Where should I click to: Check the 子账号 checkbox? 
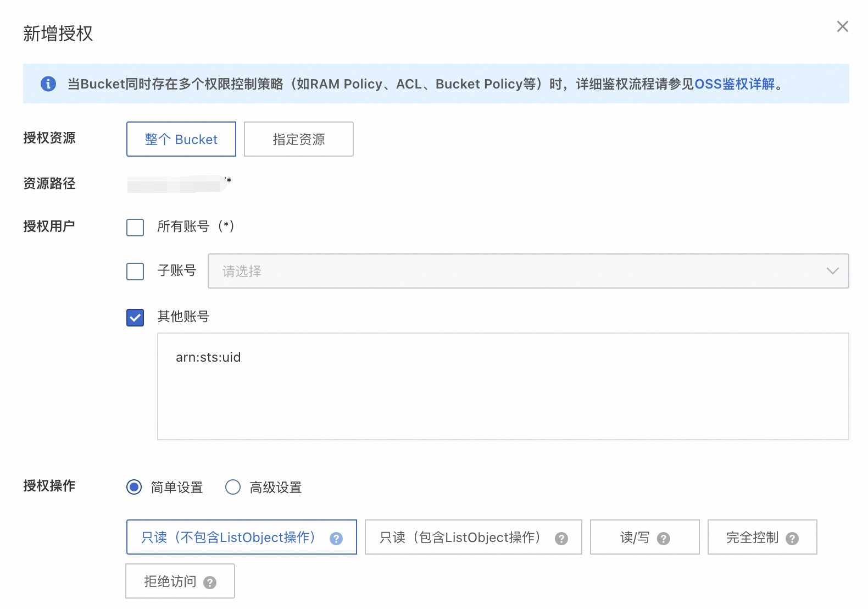click(x=135, y=271)
